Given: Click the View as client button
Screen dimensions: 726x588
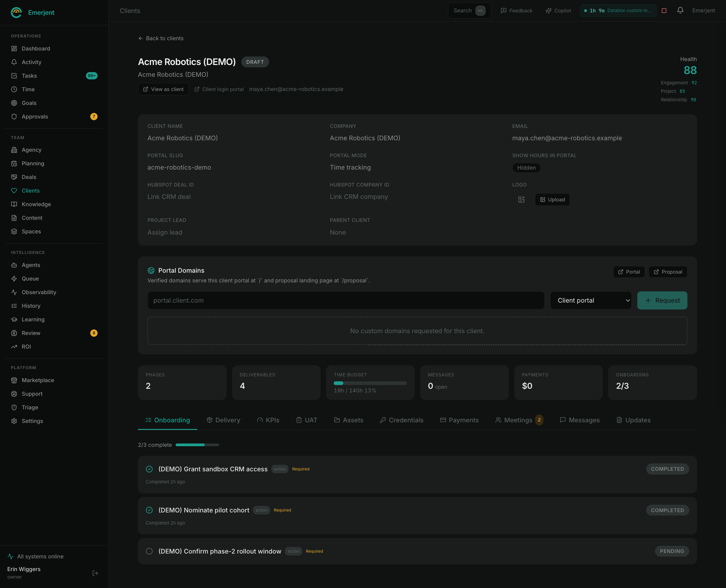Looking at the screenshot, I should pyautogui.click(x=163, y=89).
